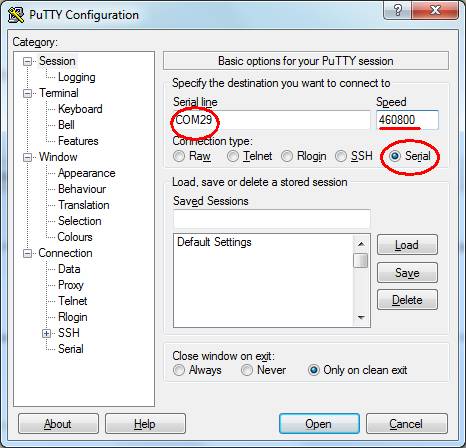Open the Colours settings page
Viewport: 466px width, 448px height.
pos(75,237)
